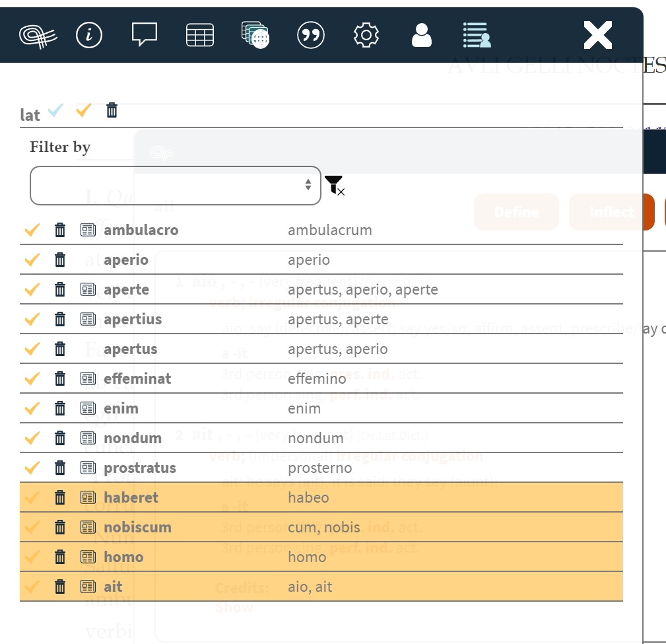Screen dimensions: 666x644
Task: Open the Filter by dropdown
Action: click(175, 186)
